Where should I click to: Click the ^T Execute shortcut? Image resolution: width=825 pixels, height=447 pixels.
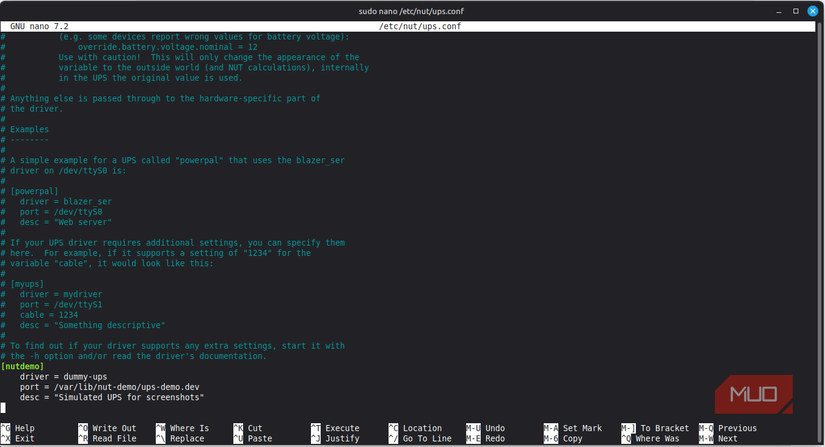pyautogui.click(x=335, y=428)
